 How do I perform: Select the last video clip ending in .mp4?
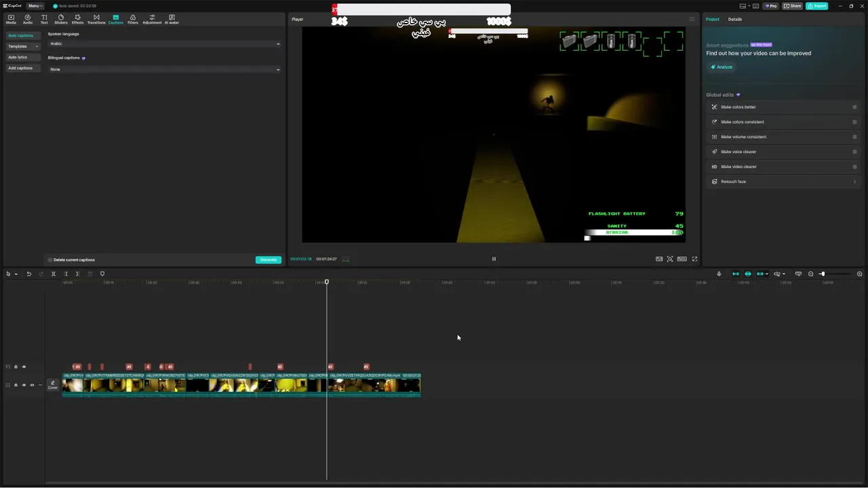[x=374, y=384]
